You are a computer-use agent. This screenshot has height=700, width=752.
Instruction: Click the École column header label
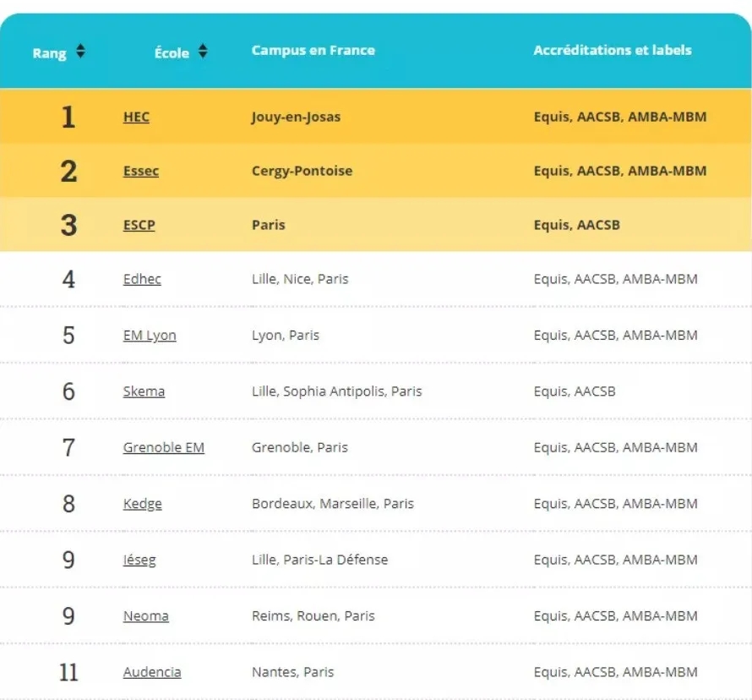(172, 52)
